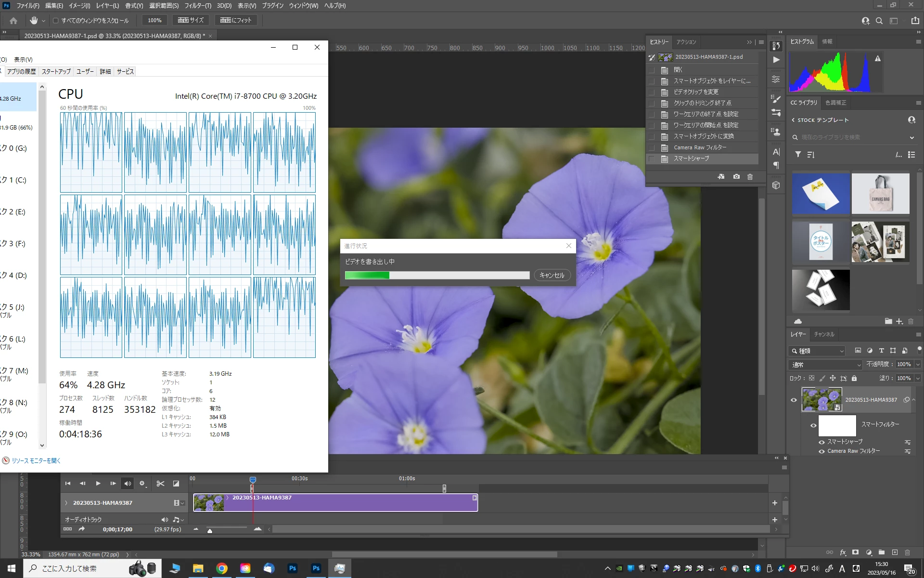Mute the timeline audio playback toggle
Viewport: 924px width, 578px height.
[x=128, y=484]
